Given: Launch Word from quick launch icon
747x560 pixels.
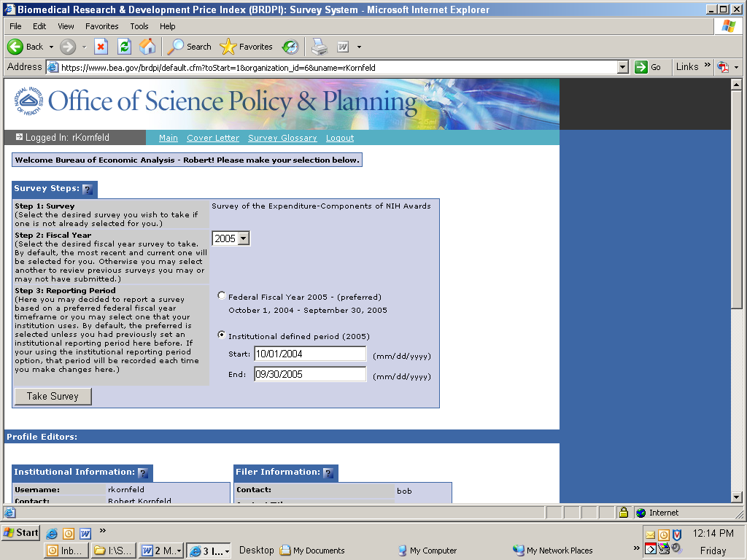Looking at the screenshot, I should (85, 533).
